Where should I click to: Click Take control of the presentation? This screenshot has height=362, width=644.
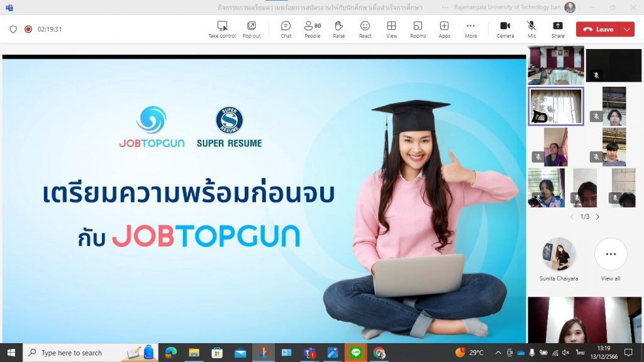(222, 29)
